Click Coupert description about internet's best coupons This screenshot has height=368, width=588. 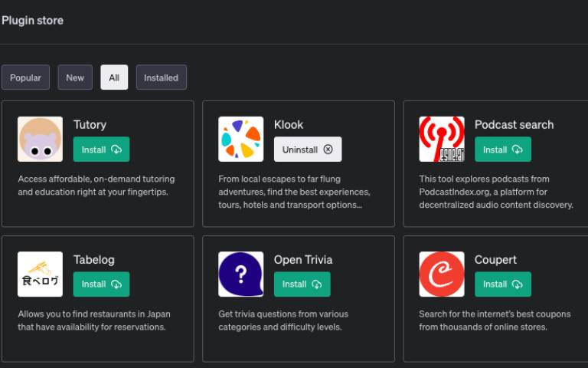click(x=495, y=320)
